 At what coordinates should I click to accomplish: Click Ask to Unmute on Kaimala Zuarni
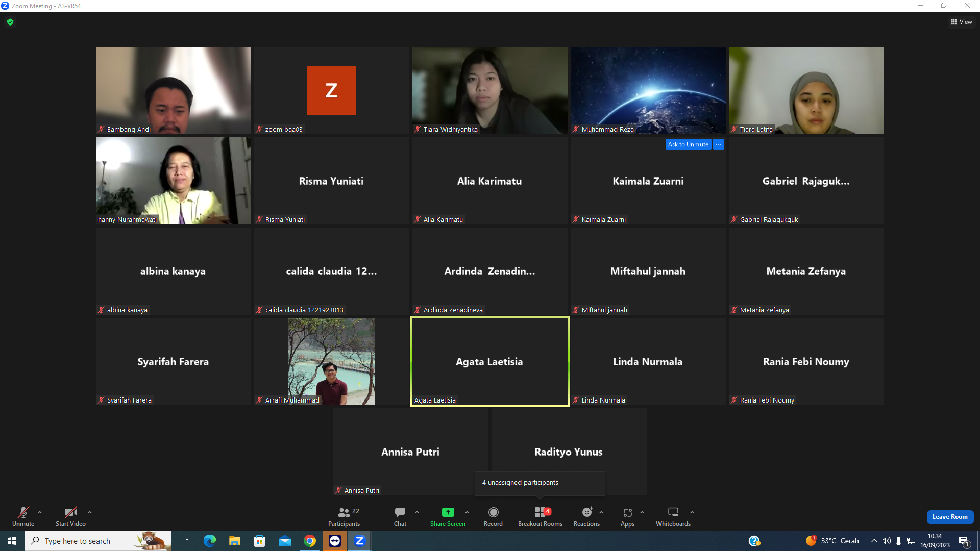(x=688, y=144)
